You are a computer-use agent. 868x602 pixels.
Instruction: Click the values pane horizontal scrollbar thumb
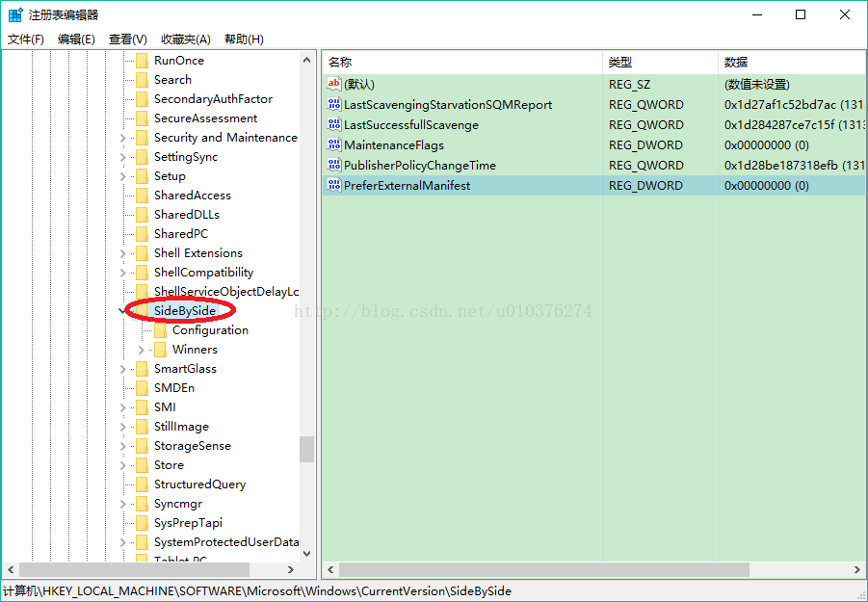(x=544, y=569)
